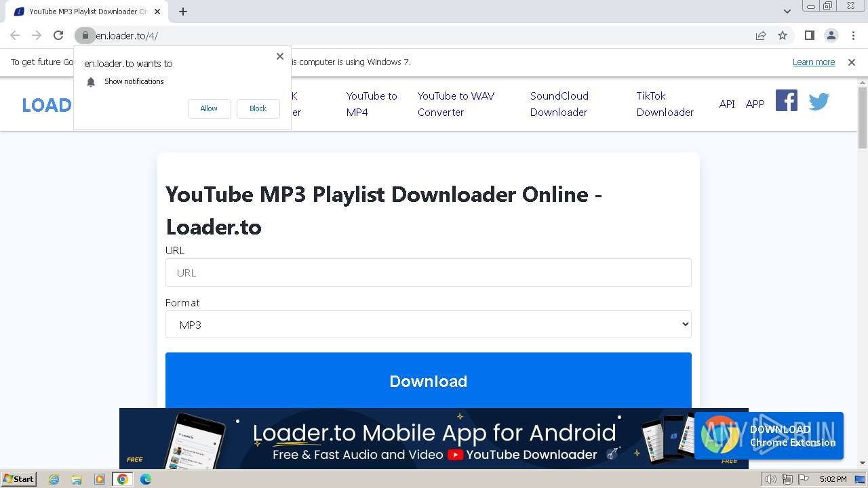Open the network tray icon

click(787, 479)
